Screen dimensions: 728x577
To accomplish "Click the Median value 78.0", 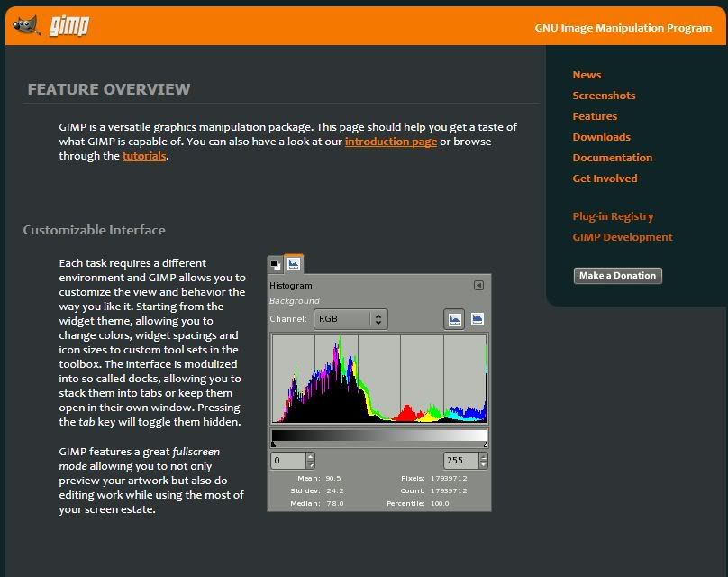I will coord(335,503).
